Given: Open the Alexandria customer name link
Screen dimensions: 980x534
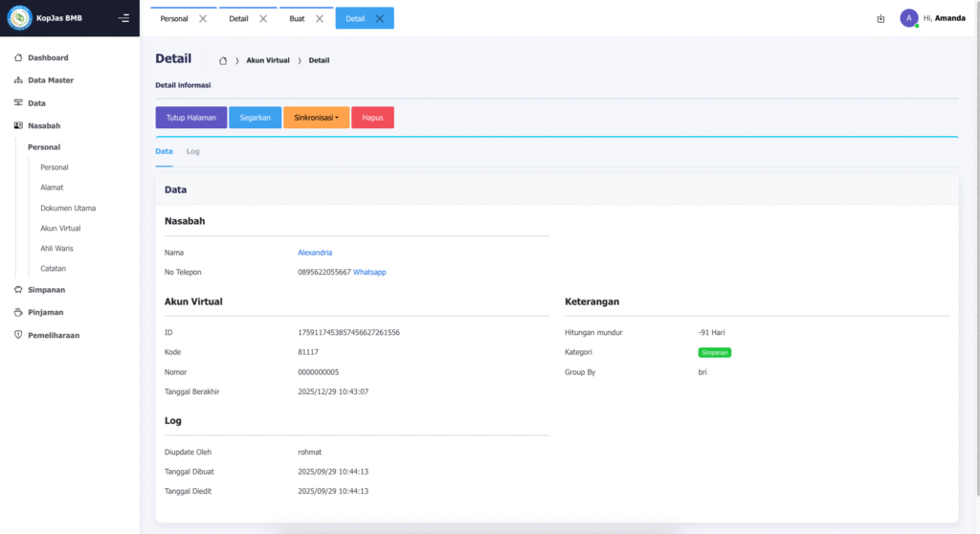Looking at the screenshot, I should 315,253.
